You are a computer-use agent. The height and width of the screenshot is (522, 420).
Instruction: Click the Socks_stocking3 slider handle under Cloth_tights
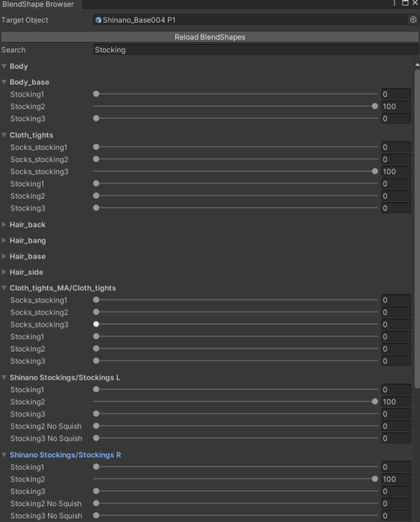[375, 172]
